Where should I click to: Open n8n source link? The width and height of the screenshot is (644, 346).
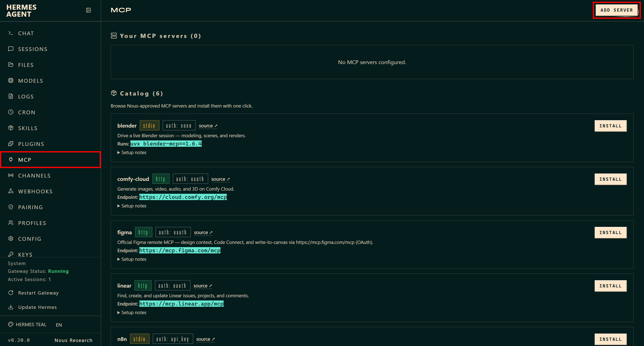coord(205,339)
